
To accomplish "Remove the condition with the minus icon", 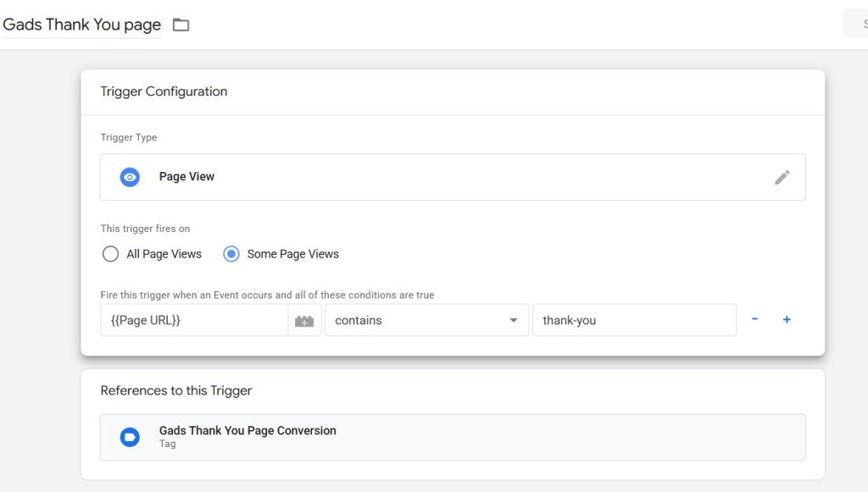I will point(754,319).
